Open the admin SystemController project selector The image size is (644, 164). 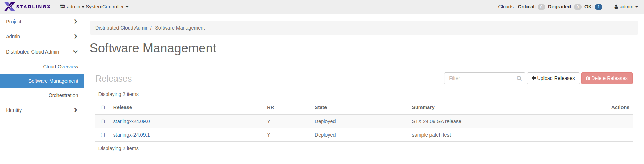point(94,7)
